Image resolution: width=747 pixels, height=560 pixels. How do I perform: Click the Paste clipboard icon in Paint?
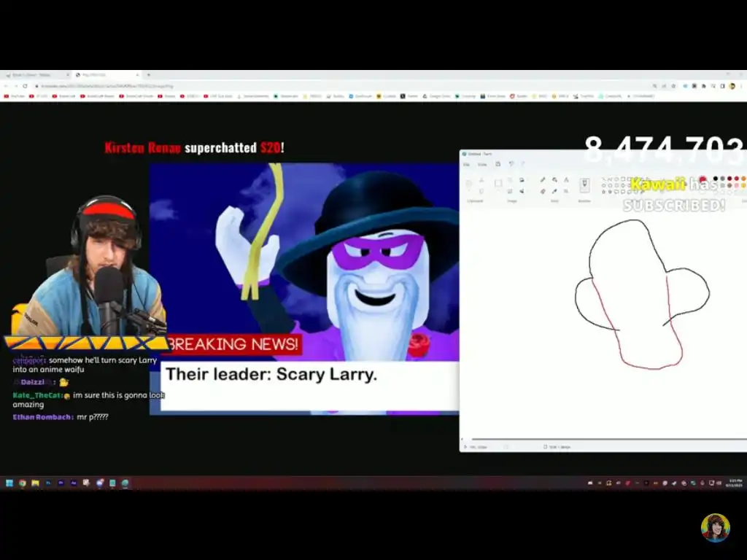click(468, 184)
